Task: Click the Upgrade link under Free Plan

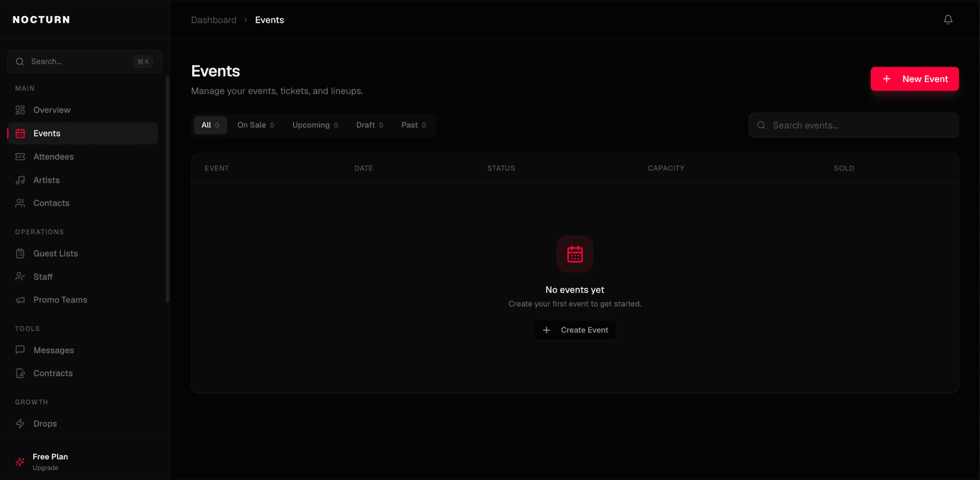Action: (x=45, y=468)
